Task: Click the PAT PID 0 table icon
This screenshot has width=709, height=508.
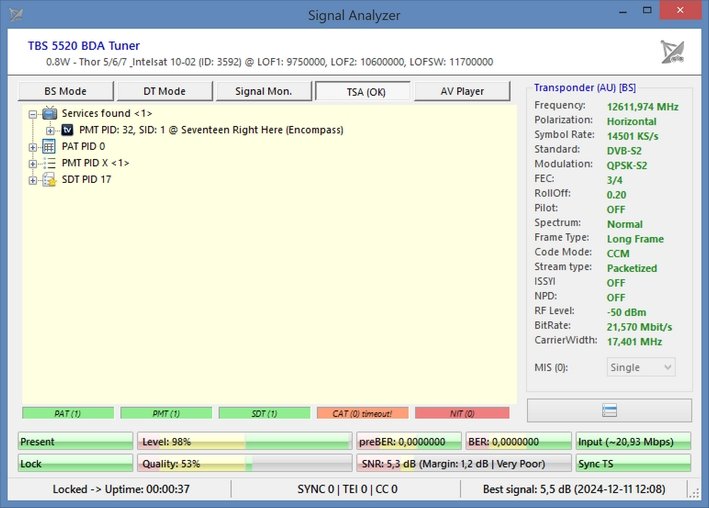Action: tap(50, 146)
